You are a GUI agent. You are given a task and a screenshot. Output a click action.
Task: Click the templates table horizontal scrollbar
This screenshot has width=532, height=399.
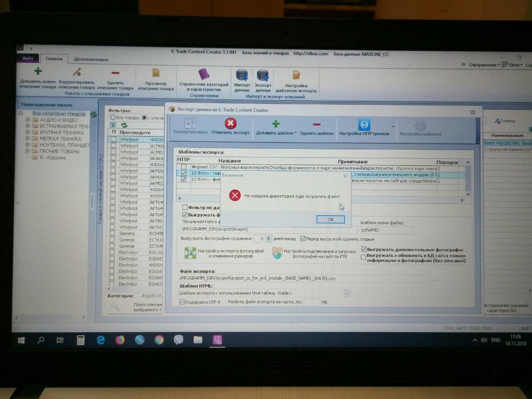[320, 199]
